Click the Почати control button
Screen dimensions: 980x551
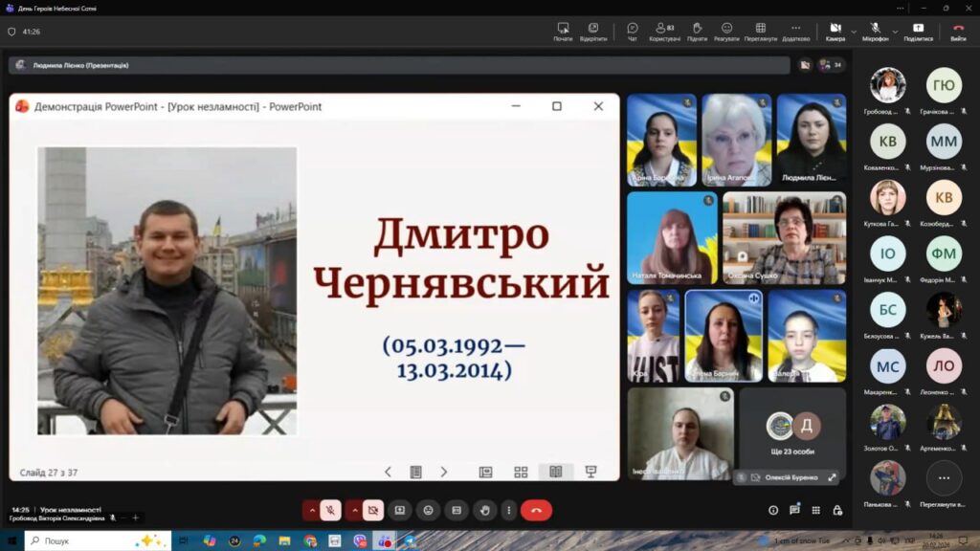pos(563,32)
